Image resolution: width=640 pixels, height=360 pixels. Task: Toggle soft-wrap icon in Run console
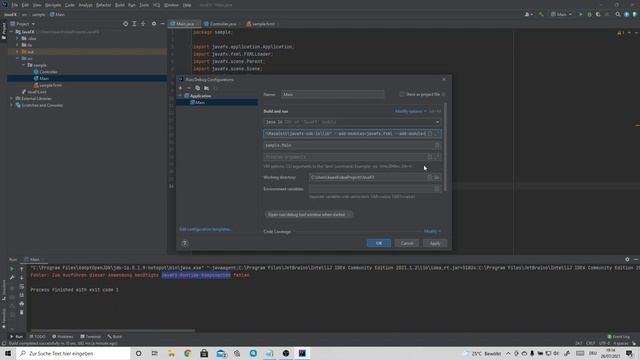pyautogui.click(x=22, y=287)
